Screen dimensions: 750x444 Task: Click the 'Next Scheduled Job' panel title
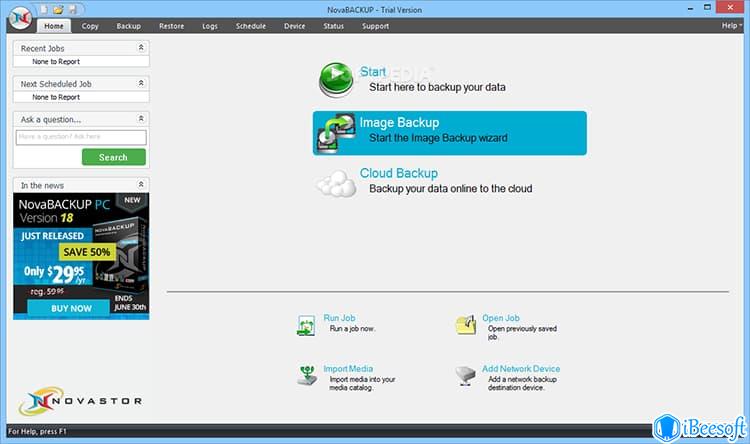(x=56, y=84)
